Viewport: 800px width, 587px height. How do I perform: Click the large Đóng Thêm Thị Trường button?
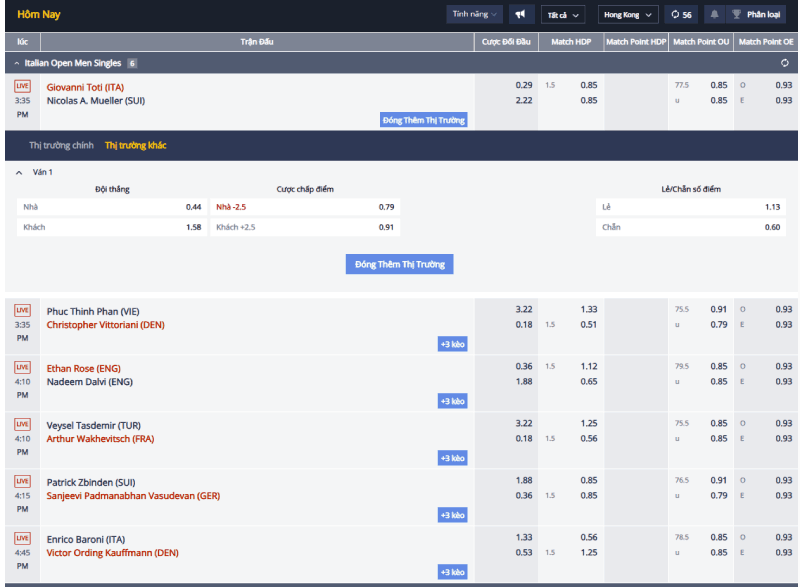coord(399,264)
